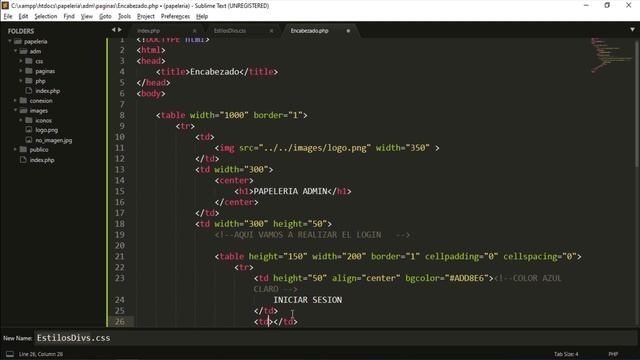The image size is (640, 360).
Task: Click the Sublime Text app icon in title bar
Action: 5,5
